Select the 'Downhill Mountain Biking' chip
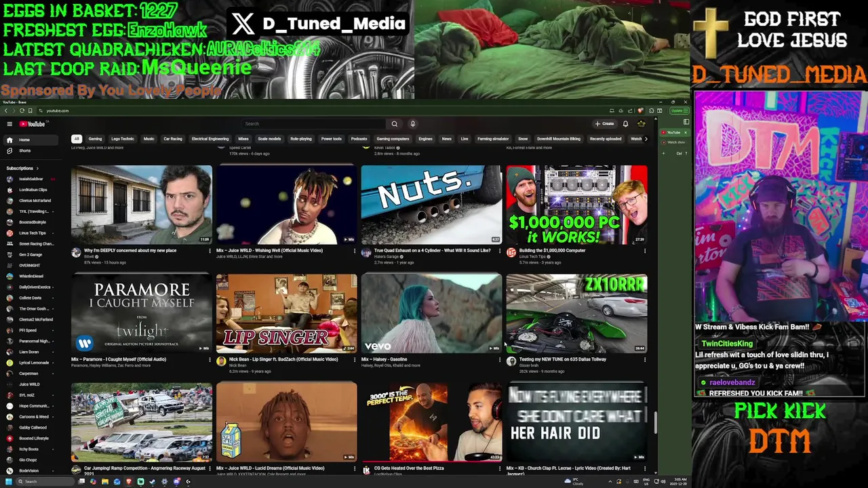 tap(559, 139)
